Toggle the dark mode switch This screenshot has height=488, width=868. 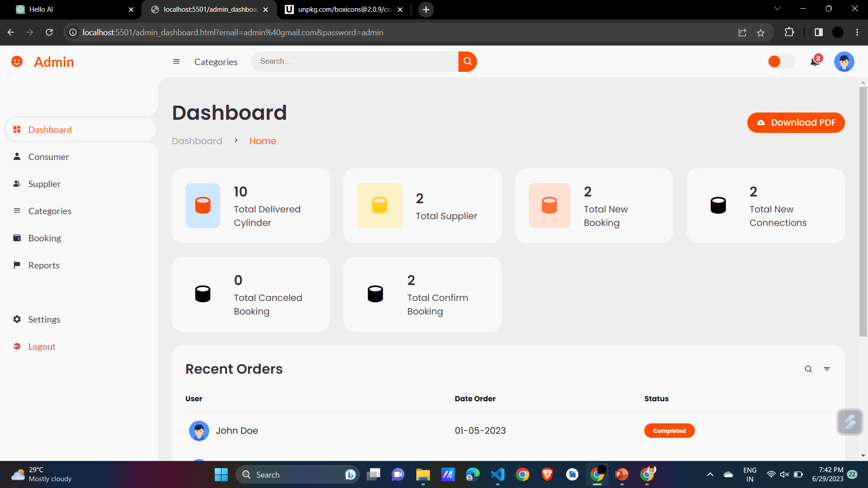pyautogui.click(x=781, y=61)
